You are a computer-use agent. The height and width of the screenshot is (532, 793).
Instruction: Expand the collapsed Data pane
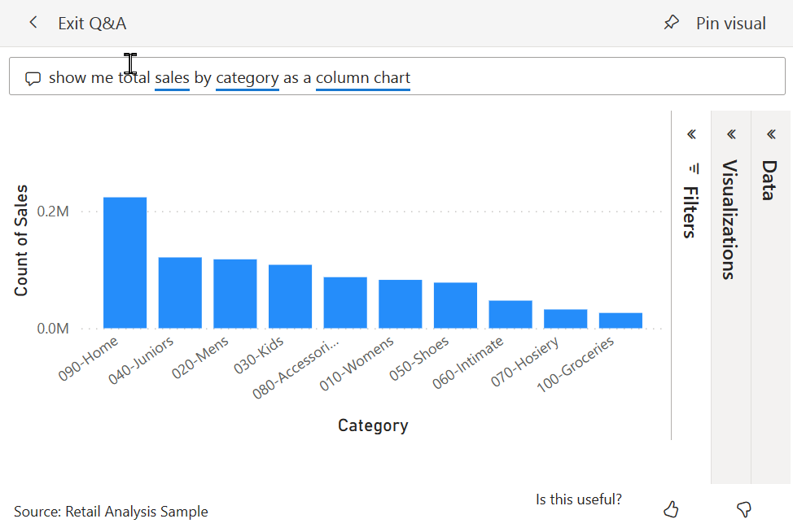pos(770,134)
